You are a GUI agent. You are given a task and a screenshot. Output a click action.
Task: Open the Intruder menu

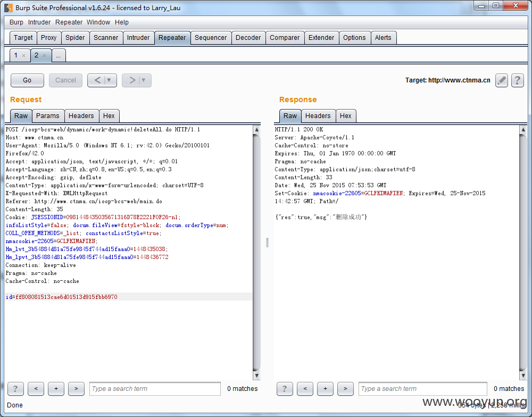(x=39, y=22)
